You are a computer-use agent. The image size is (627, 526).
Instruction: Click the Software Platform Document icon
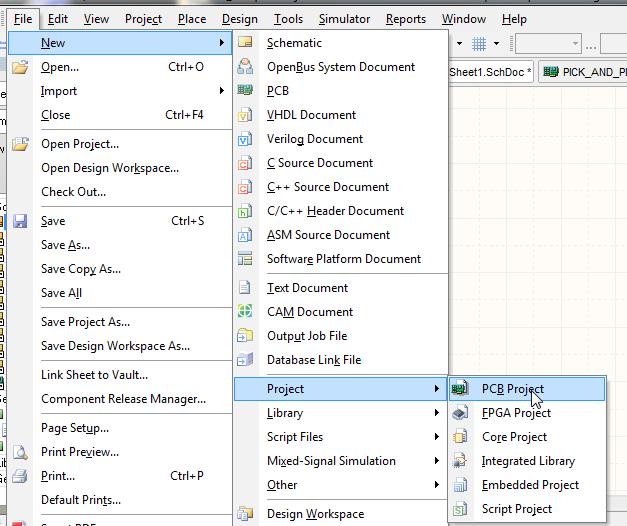pyautogui.click(x=245, y=258)
